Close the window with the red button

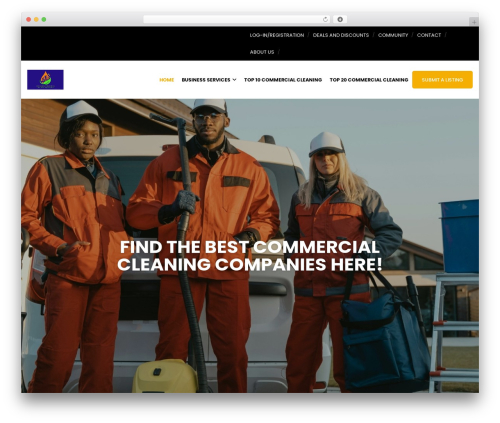(x=29, y=20)
